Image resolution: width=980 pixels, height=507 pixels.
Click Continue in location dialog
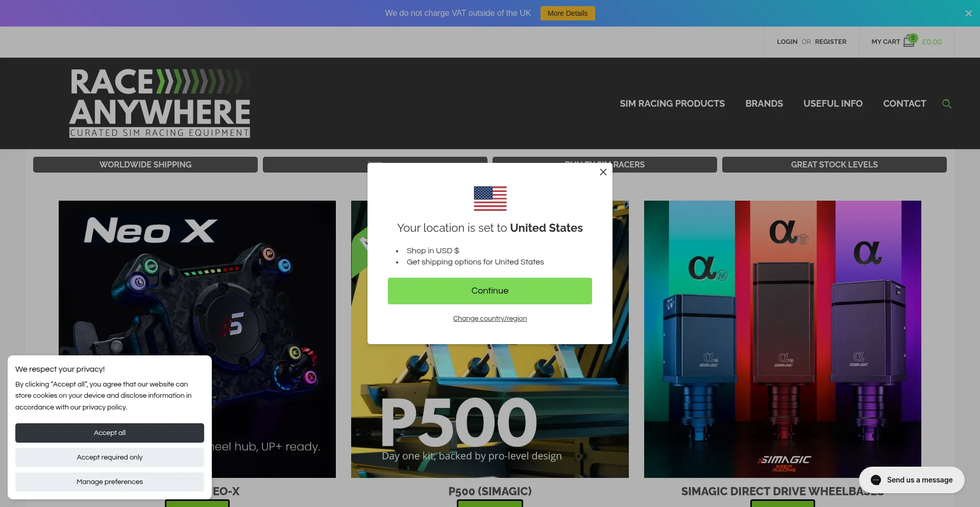490,291
